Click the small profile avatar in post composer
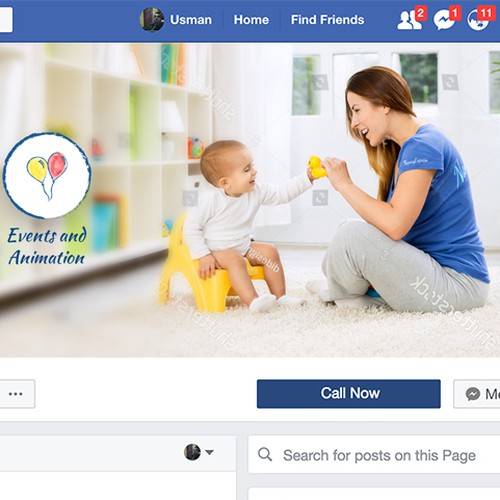This screenshot has width=500, height=500. 192,452
